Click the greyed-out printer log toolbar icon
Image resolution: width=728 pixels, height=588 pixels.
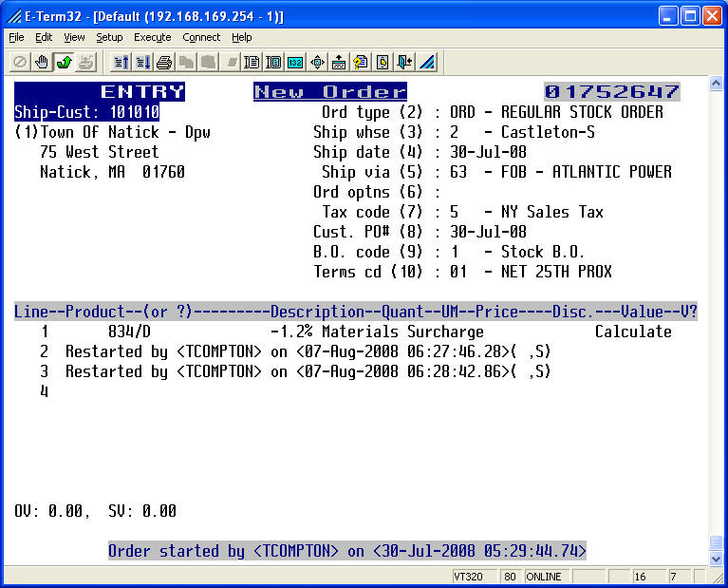[85, 62]
